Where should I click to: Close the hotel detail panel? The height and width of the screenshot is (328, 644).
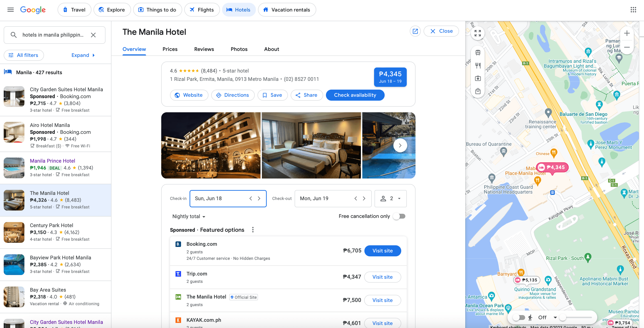coord(441,31)
